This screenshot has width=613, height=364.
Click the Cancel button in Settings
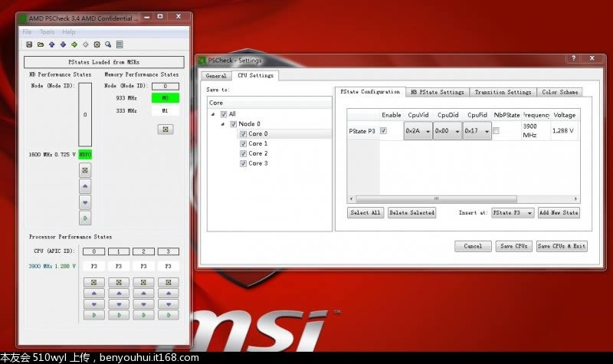click(473, 246)
